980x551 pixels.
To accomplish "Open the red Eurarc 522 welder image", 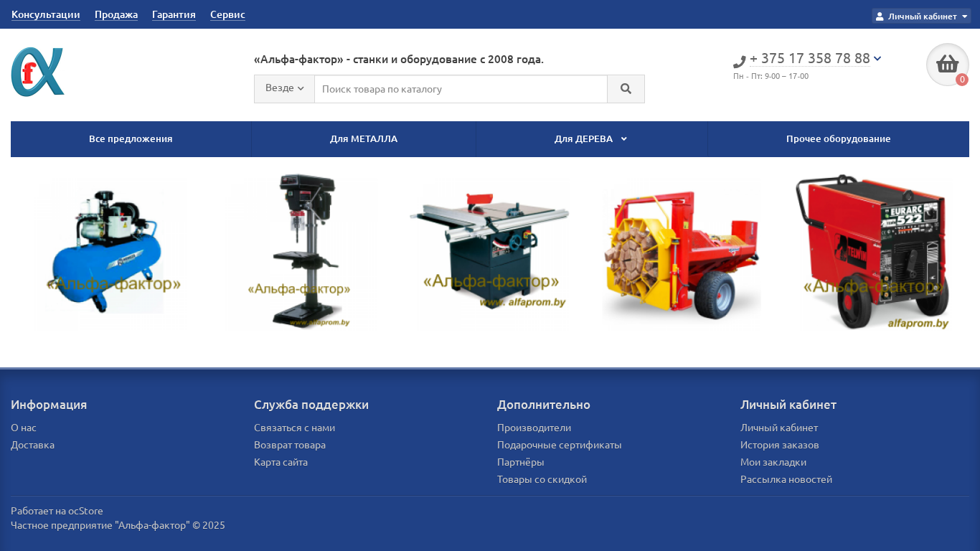I will pos(873,251).
